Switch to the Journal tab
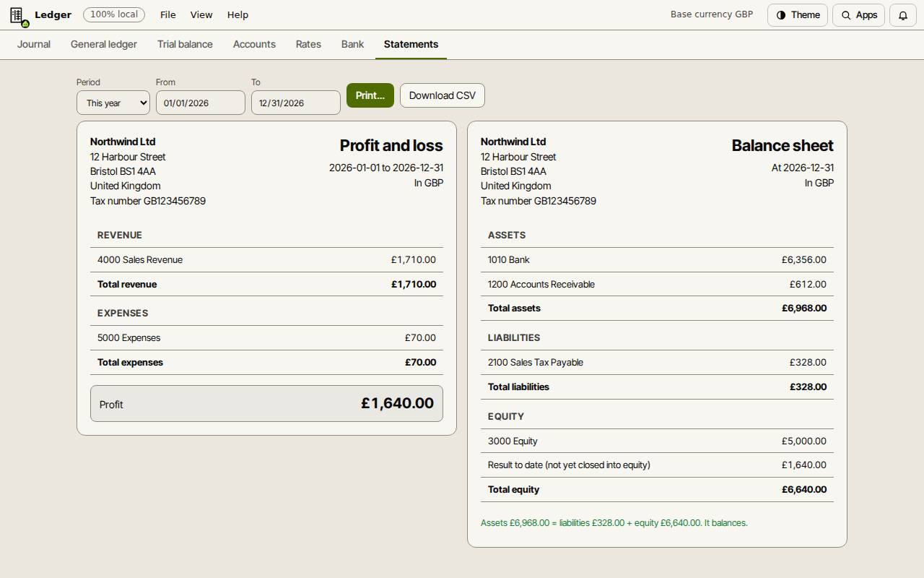 pos(34,44)
